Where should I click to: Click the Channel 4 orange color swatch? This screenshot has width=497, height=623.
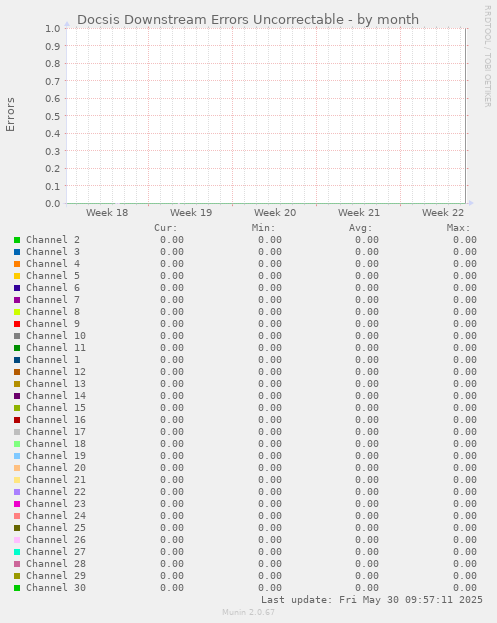click(17, 264)
